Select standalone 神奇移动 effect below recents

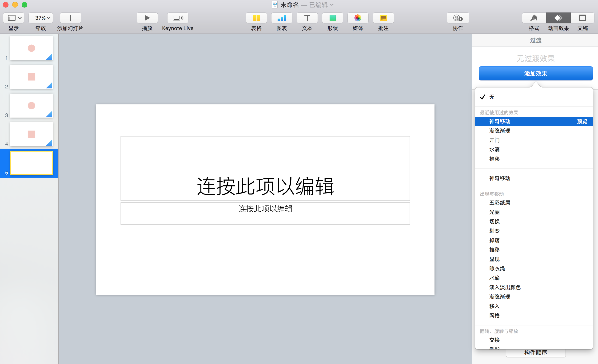pos(534,178)
